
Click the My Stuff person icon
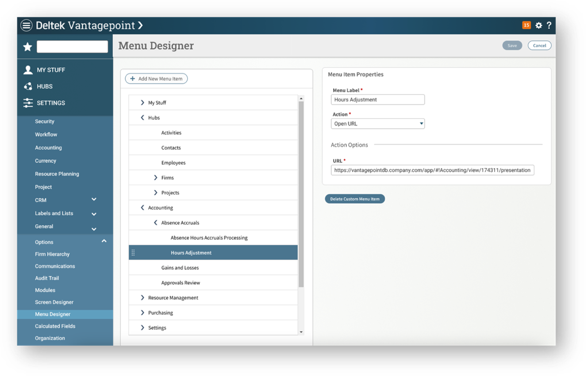pyautogui.click(x=28, y=70)
